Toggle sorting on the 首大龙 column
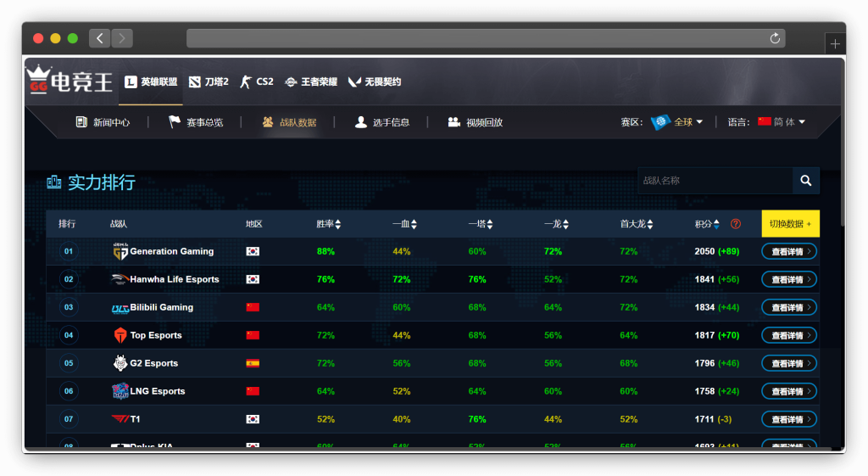 coord(637,224)
